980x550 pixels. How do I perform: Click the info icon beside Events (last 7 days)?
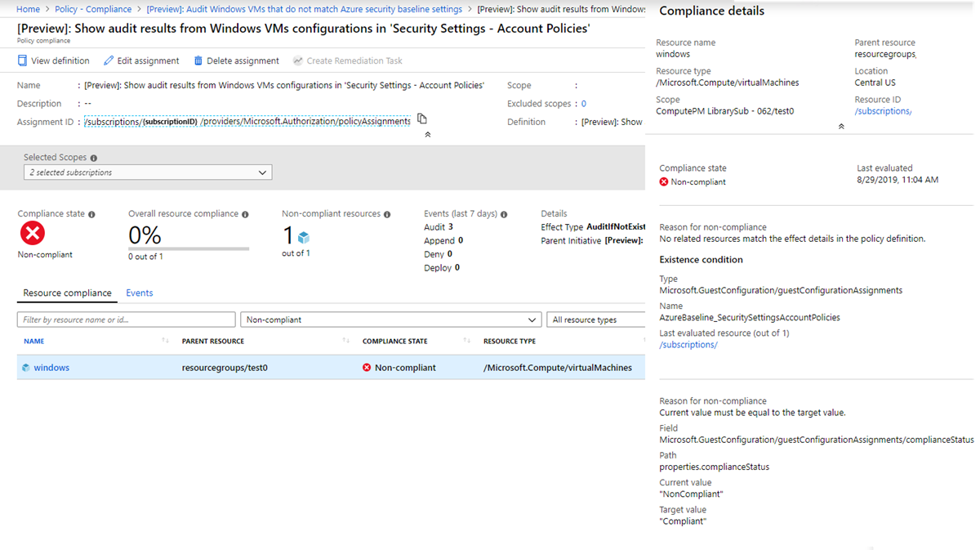[x=504, y=214]
